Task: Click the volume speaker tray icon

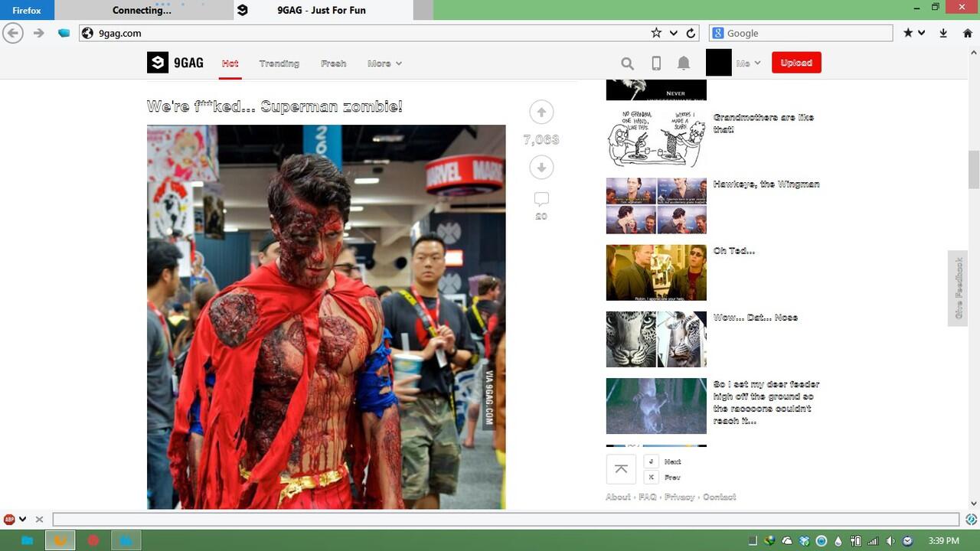Action: coord(890,541)
